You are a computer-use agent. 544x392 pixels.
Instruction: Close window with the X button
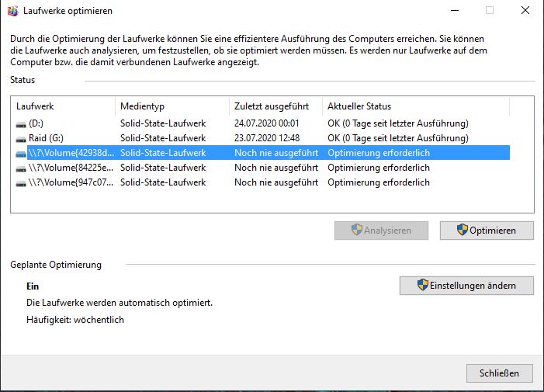point(525,10)
